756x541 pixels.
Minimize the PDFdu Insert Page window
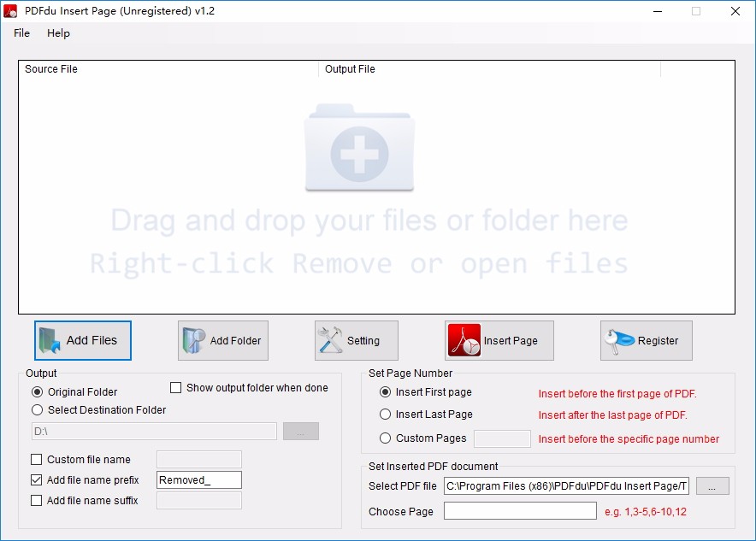click(x=658, y=11)
